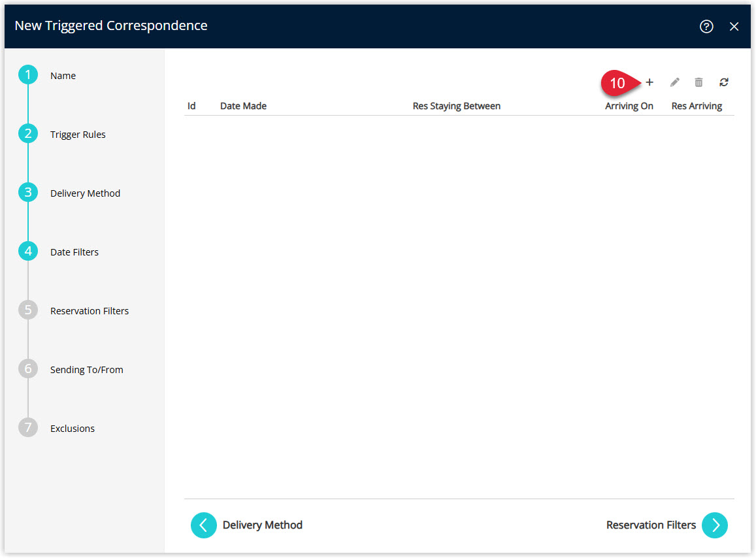Jump to step 6 circle
The width and height of the screenshot is (756, 558).
point(28,369)
